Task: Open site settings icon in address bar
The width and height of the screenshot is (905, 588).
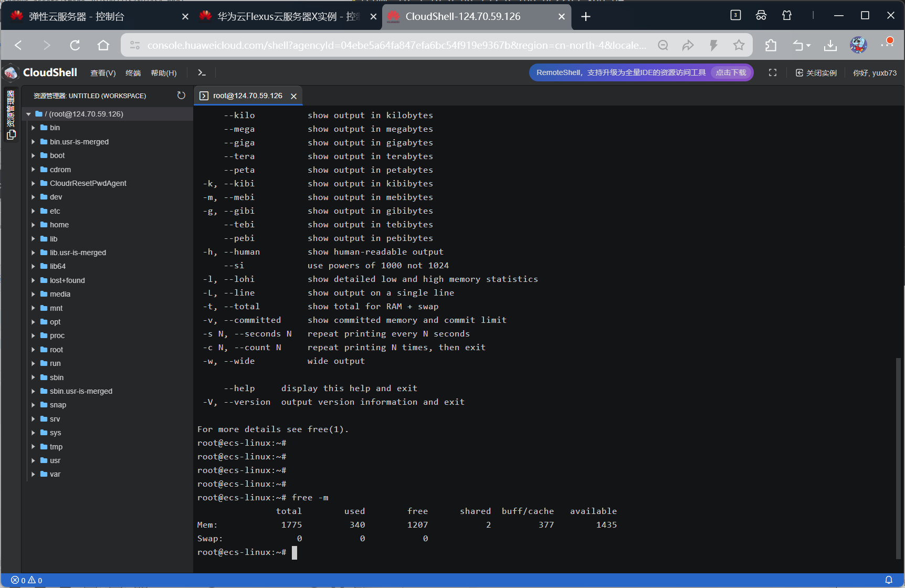Action: pyautogui.click(x=135, y=45)
